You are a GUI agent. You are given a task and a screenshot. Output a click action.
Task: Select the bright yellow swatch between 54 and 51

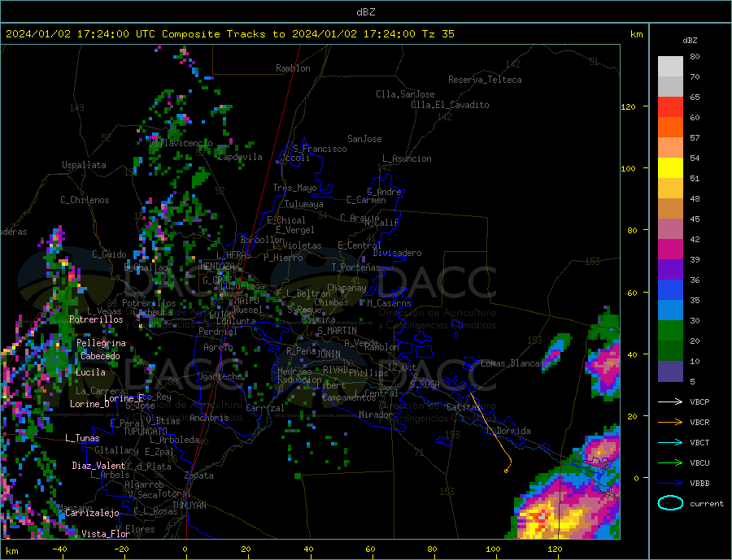pos(670,168)
